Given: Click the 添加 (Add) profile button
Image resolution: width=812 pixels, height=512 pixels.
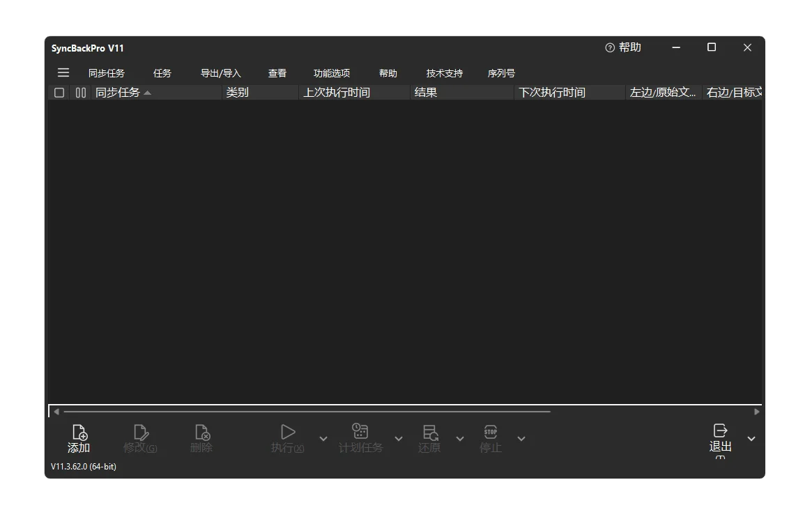Looking at the screenshot, I should (79, 439).
